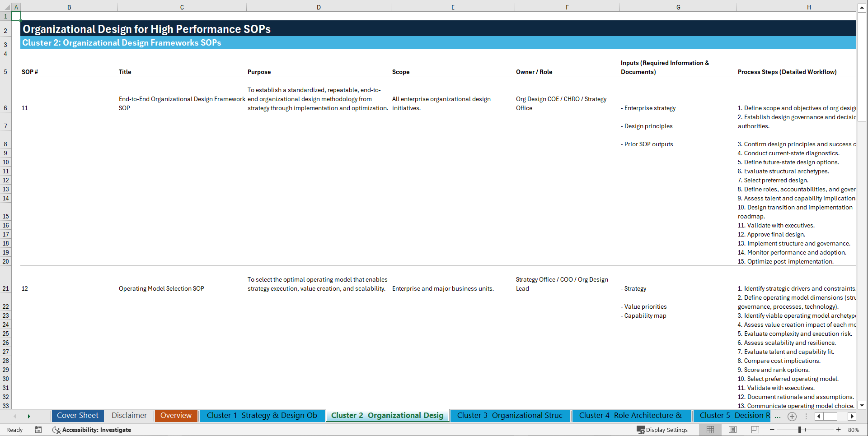
Task: Select the Overview sheet tab
Action: [176, 415]
